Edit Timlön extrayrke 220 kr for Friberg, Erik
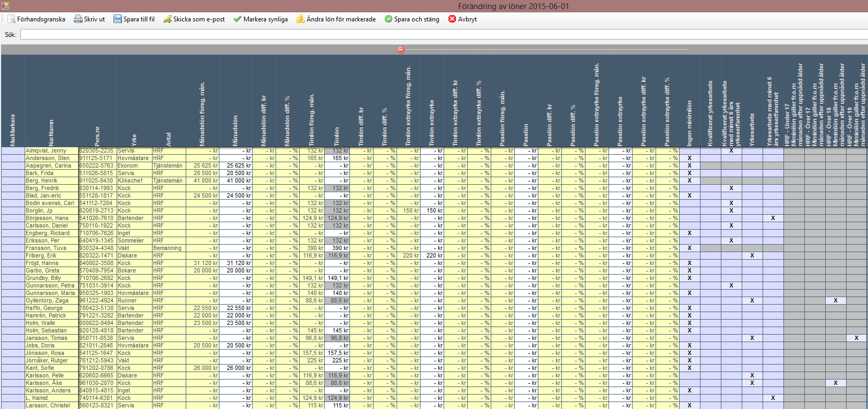Screen dimensions: 868x409 pos(432,256)
